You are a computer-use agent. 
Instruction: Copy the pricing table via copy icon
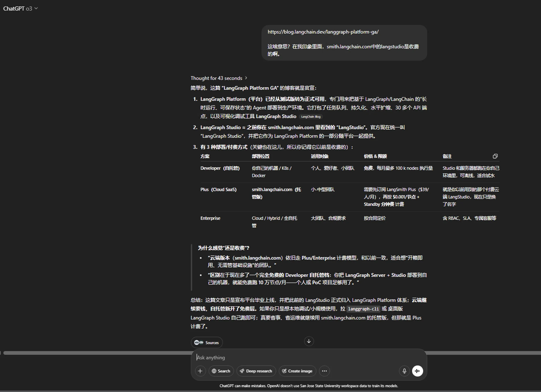[495, 156]
